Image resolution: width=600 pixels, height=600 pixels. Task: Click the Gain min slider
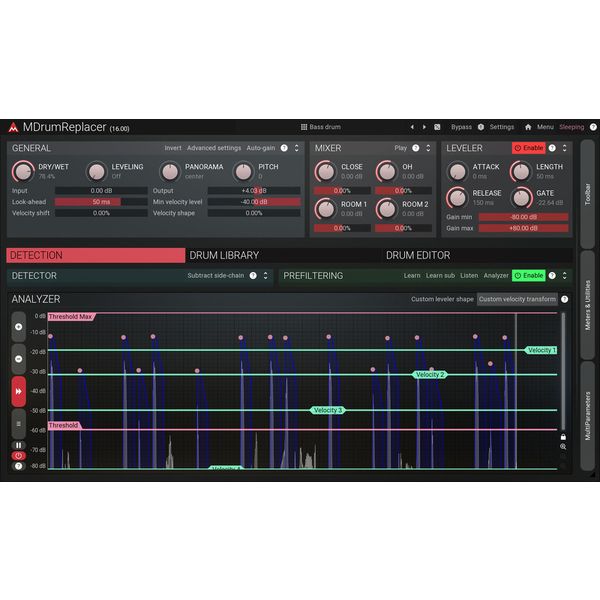523,217
